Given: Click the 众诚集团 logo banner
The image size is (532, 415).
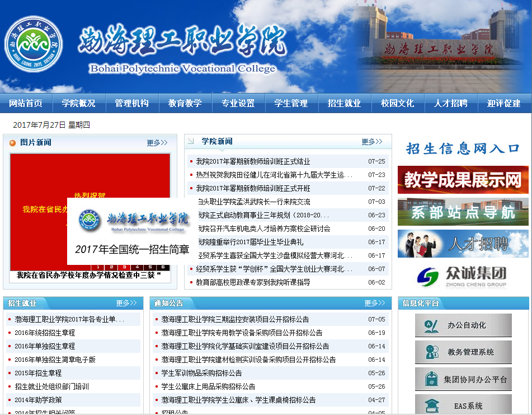Looking at the screenshot, I should click(463, 276).
